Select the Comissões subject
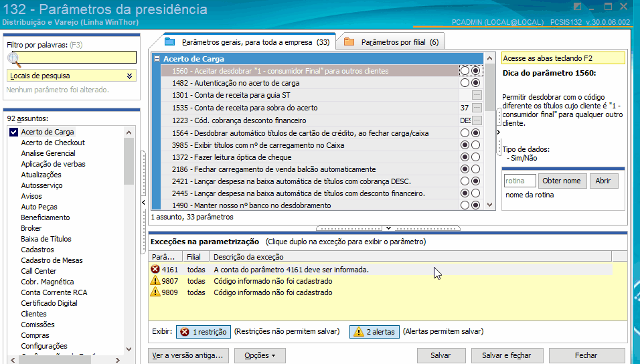 point(38,325)
